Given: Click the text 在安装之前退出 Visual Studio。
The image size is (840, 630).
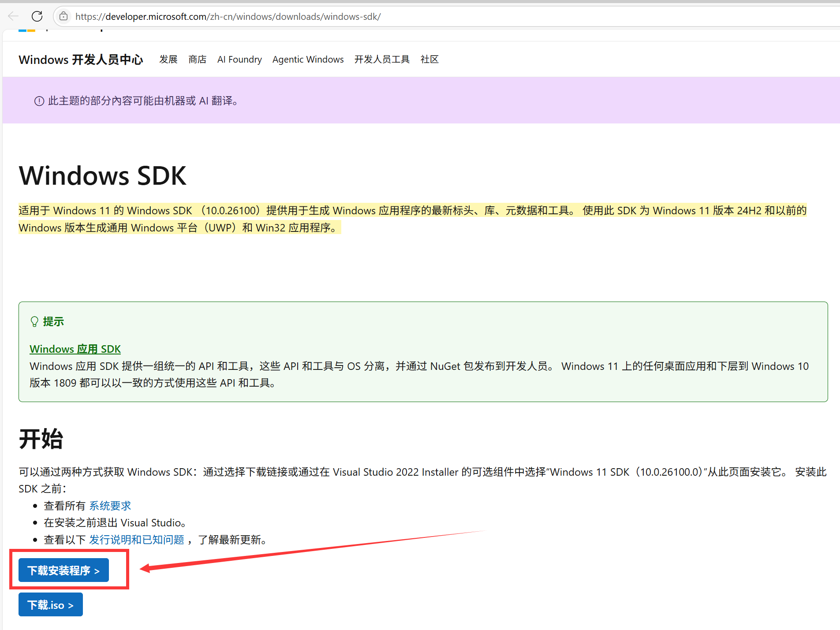Looking at the screenshot, I should point(115,523).
